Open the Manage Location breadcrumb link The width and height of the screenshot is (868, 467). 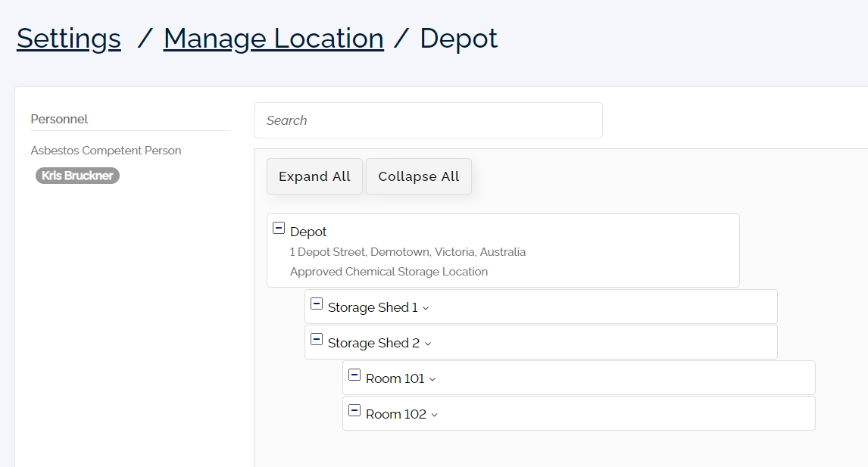(273, 38)
